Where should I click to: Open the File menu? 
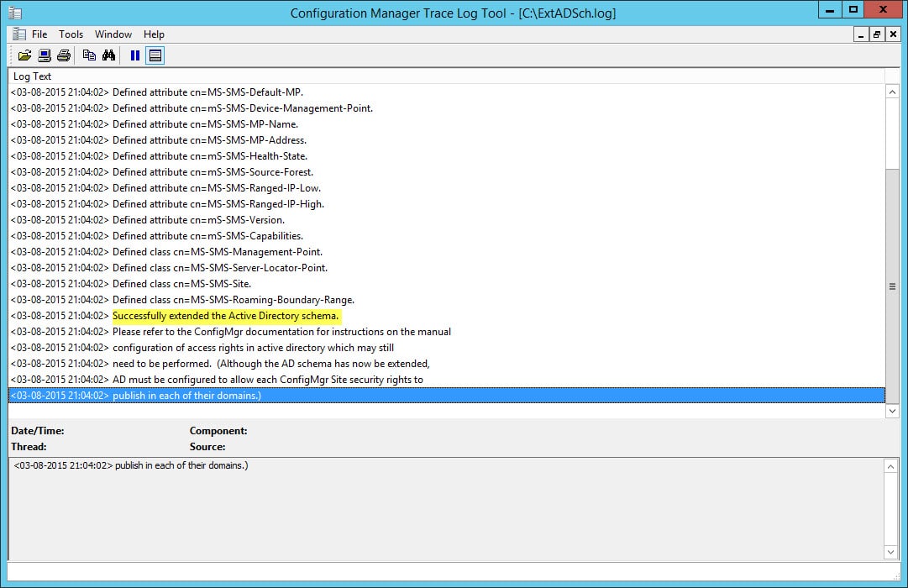(39, 34)
